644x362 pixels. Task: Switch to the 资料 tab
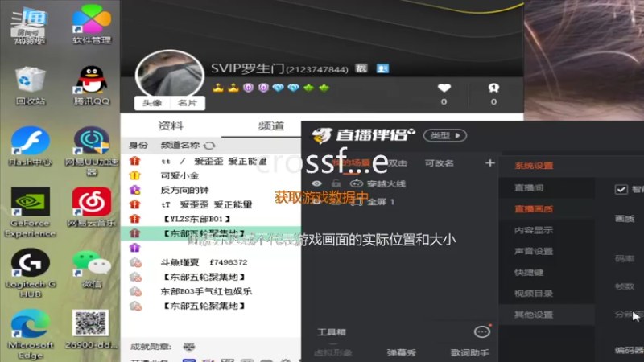(x=171, y=126)
